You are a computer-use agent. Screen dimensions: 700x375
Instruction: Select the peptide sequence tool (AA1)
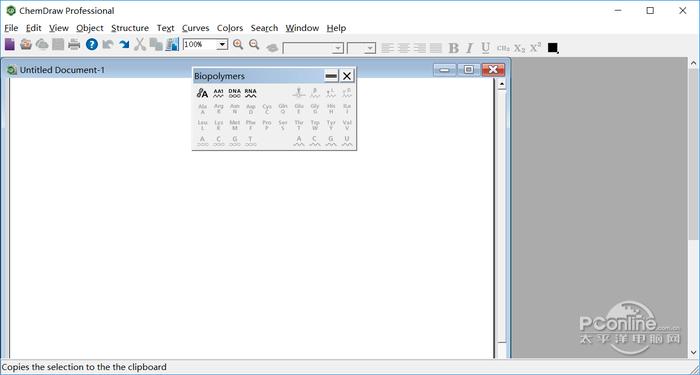tap(218, 93)
